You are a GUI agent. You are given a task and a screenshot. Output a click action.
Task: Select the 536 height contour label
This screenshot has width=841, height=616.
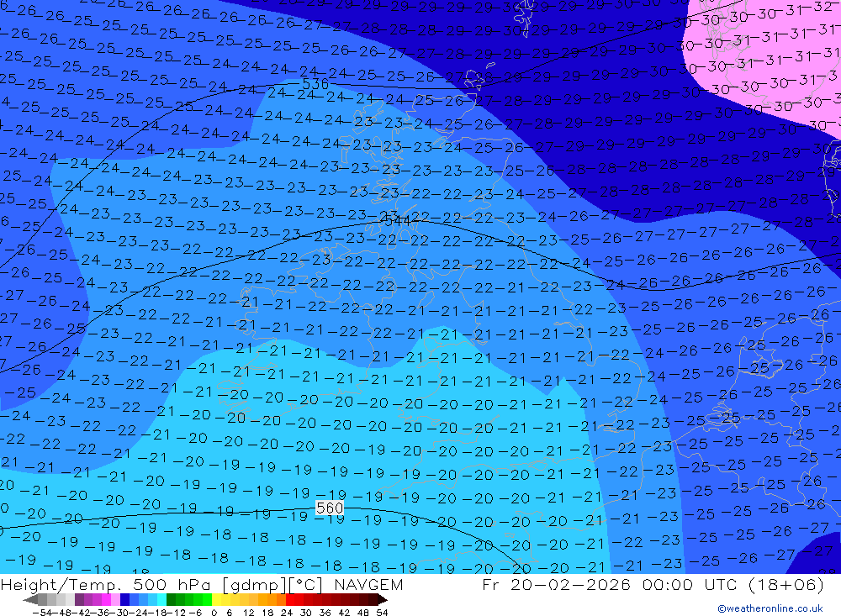(x=315, y=84)
